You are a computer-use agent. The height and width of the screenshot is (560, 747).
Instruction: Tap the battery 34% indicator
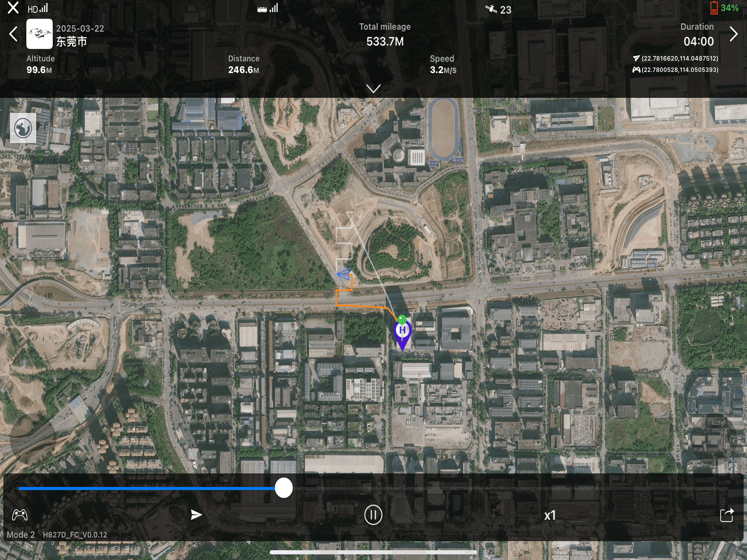(x=724, y=8)
